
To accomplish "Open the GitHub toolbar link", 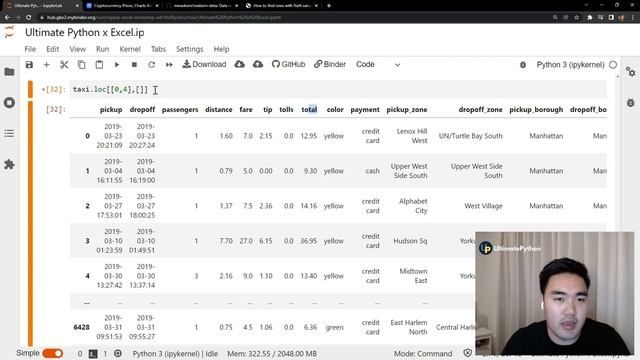I will (289, 64).
